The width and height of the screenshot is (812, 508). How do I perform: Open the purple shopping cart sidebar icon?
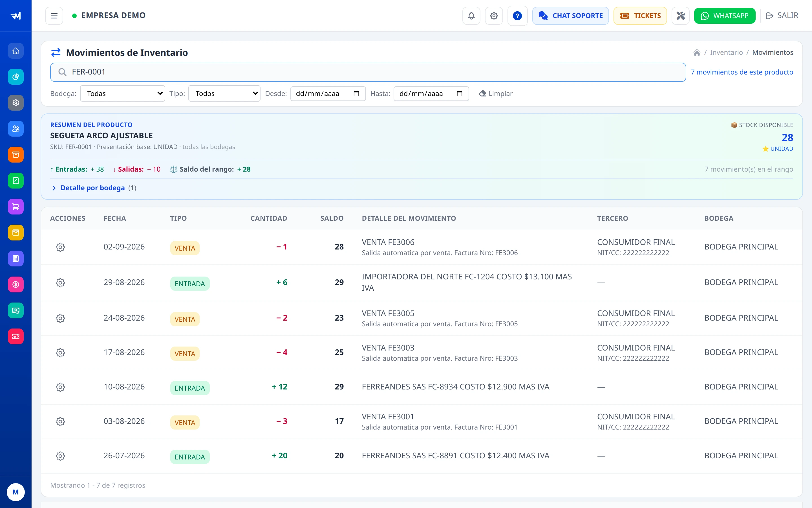pyautogui.click(x=16, y=207)
